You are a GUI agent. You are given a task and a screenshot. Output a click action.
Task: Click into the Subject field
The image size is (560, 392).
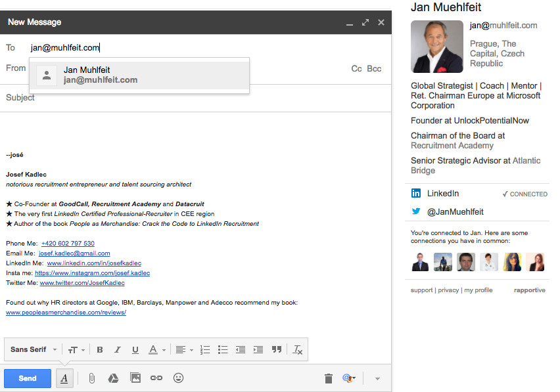(x=196, y=98)
